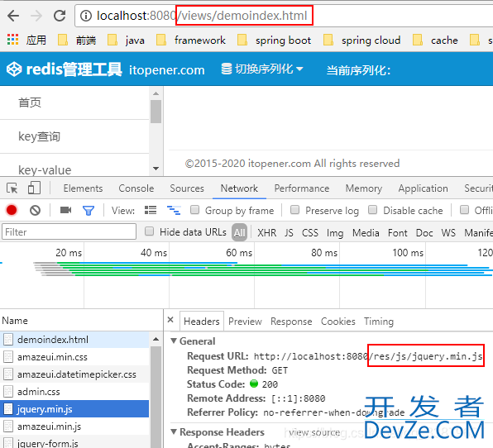Screen dimensions: 493x448
Task: Open the framework bookmarks folder
Action: tap(191, 41)
